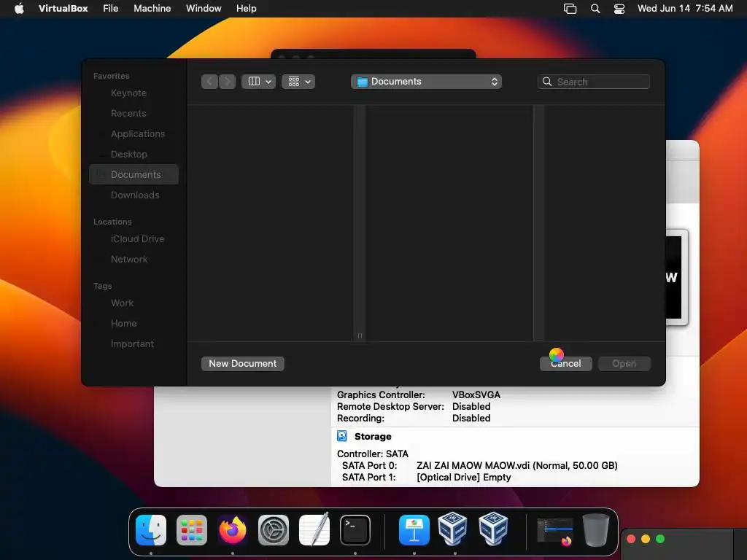Click the VBoxSVGA graphics controller value
The image size is (747, 560).
[476, 394]
